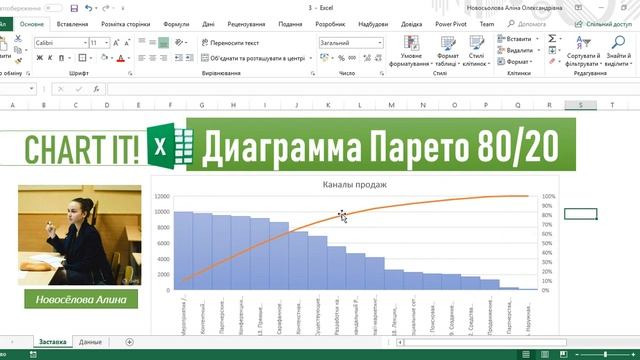
Task: Cut selection with the scissors icon
Action: 18,39
